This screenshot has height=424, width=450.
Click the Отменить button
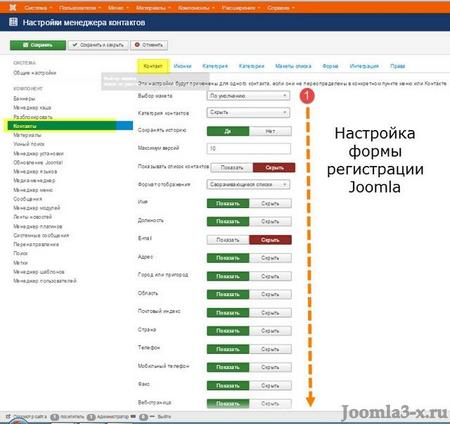(x=149, y=45)
